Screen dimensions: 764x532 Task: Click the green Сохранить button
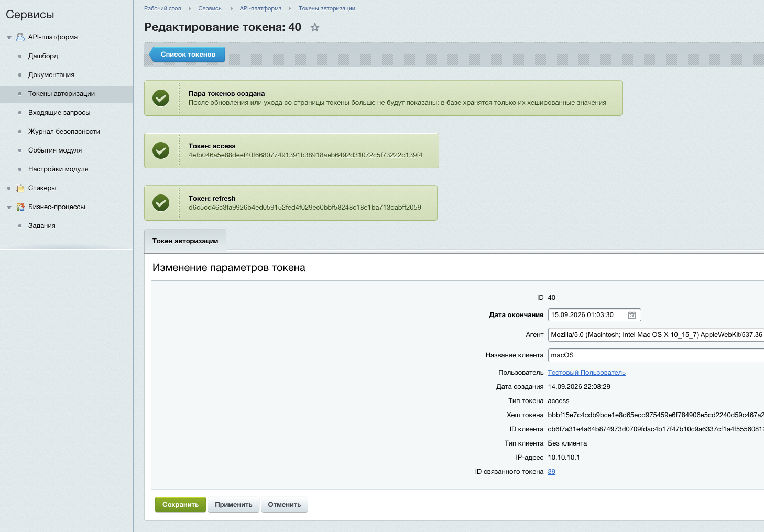click(180, 505)
